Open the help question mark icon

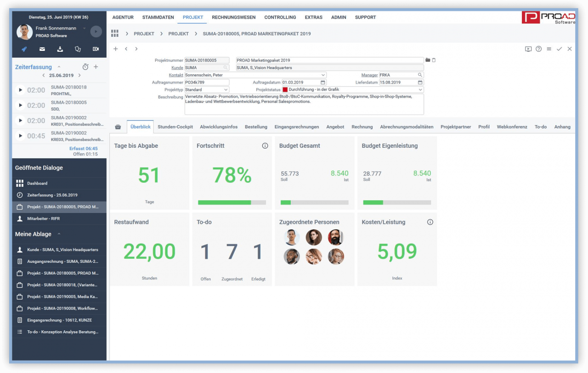click(539, 49)
